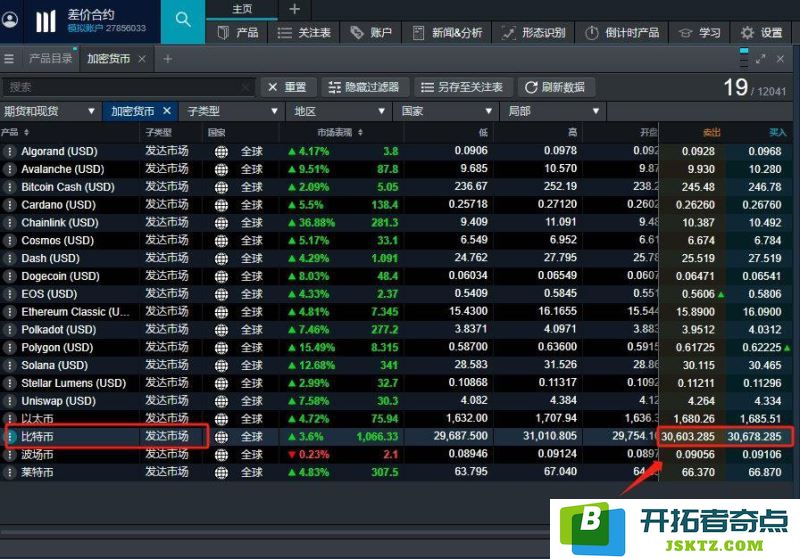The image size is (800, 559).
Task: Open the 局部 filter dropdown
Action: pyautogui.click(x=553, y=111)
